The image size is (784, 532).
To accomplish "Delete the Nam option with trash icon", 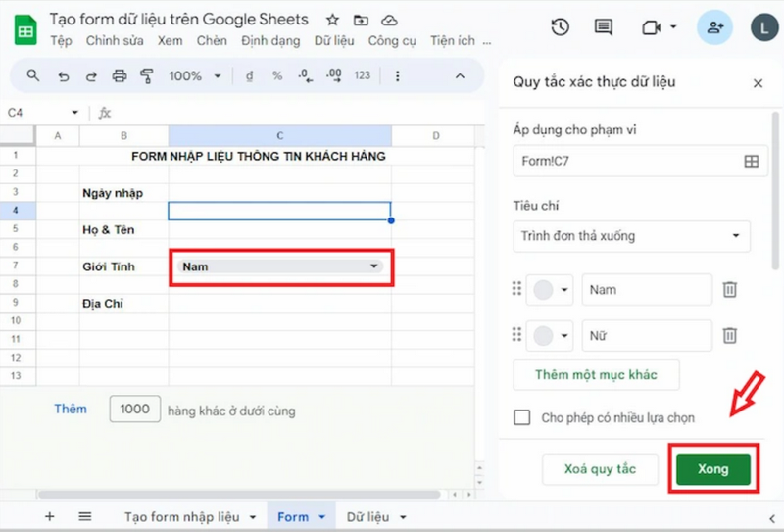I will [730, 289].
